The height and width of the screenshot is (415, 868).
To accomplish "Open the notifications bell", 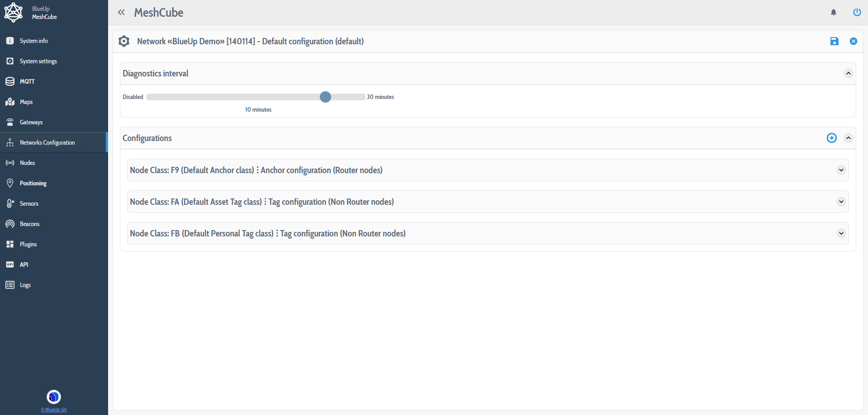I will 834,12.
